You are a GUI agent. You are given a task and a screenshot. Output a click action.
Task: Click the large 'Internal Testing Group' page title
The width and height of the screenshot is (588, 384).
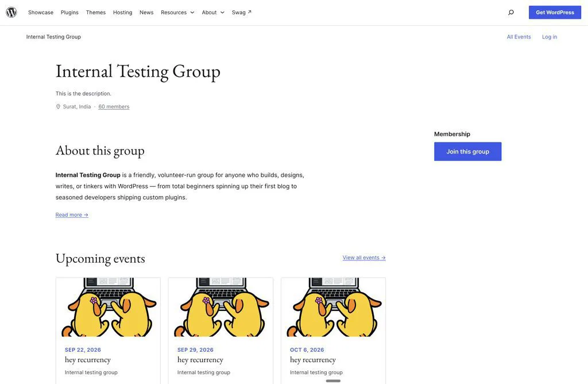point(138,72)
